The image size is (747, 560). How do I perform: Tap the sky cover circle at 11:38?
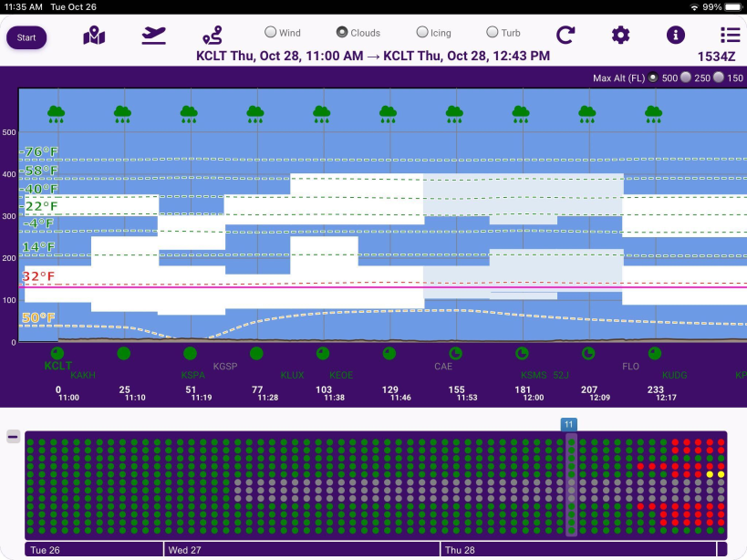323,353
